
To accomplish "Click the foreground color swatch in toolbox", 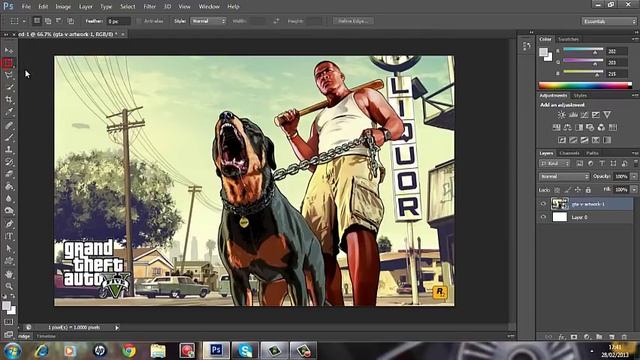I will [x=6, y=306].
